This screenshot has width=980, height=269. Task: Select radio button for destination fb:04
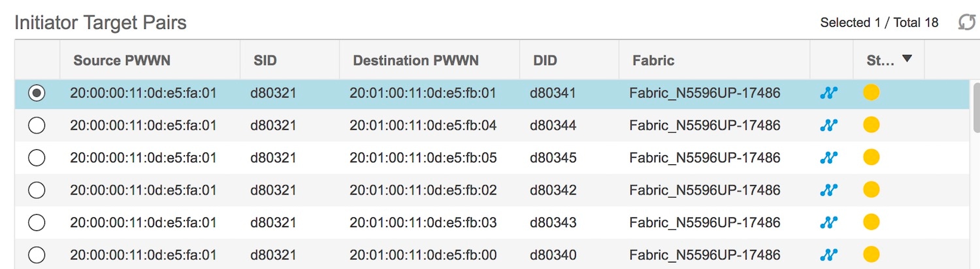click(x=37, y=125)
